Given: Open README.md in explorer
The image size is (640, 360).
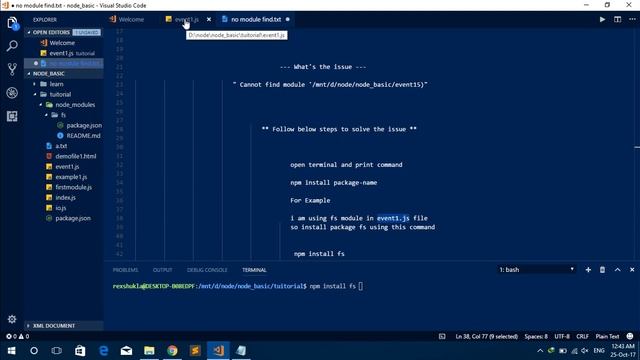Looking at the screenshot, I should (x=83, y=136).
